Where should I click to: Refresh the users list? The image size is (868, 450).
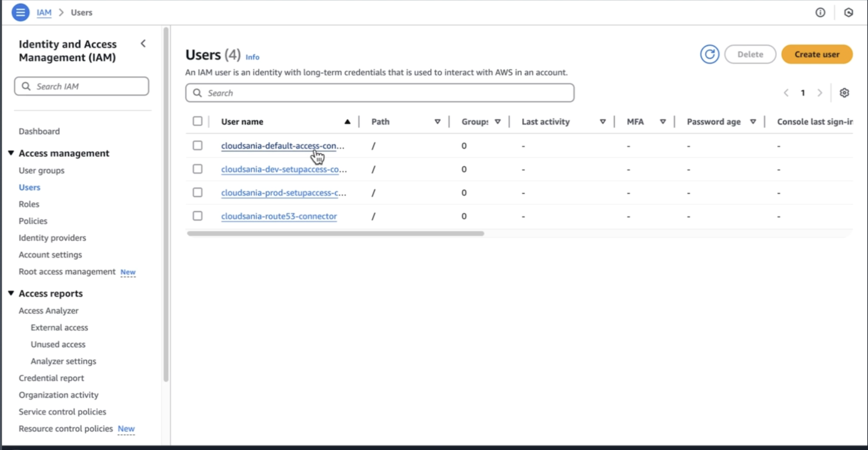tap(709, 54)
